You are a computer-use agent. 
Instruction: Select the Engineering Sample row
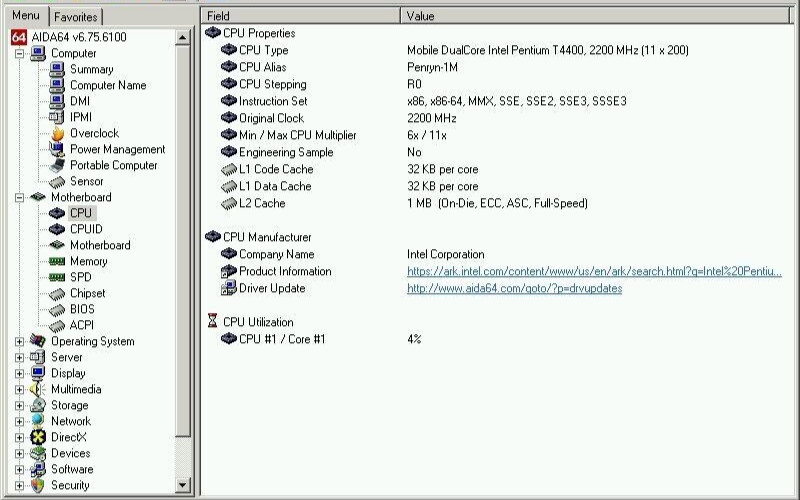point(495,152)
